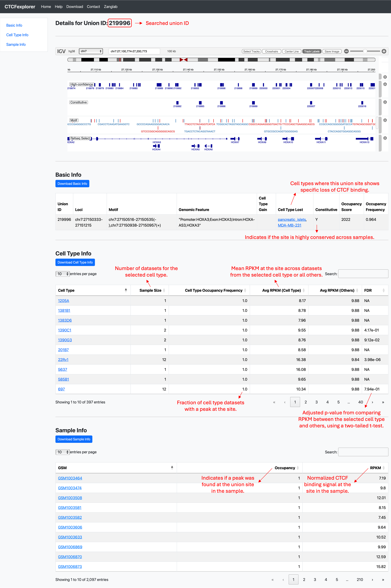
Task: Open the Download menu item
Action: click(75, 7)
